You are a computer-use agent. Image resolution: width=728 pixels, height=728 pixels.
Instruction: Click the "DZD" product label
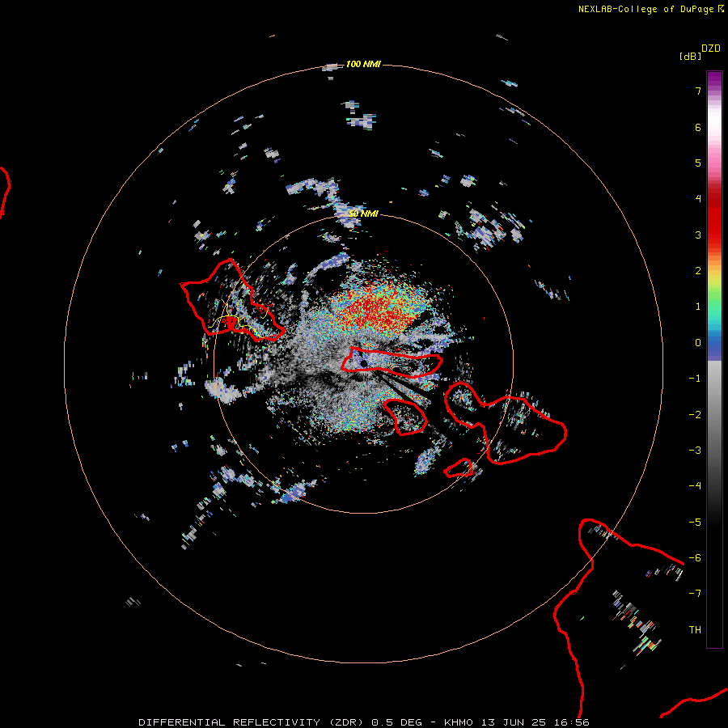point(711,49)
